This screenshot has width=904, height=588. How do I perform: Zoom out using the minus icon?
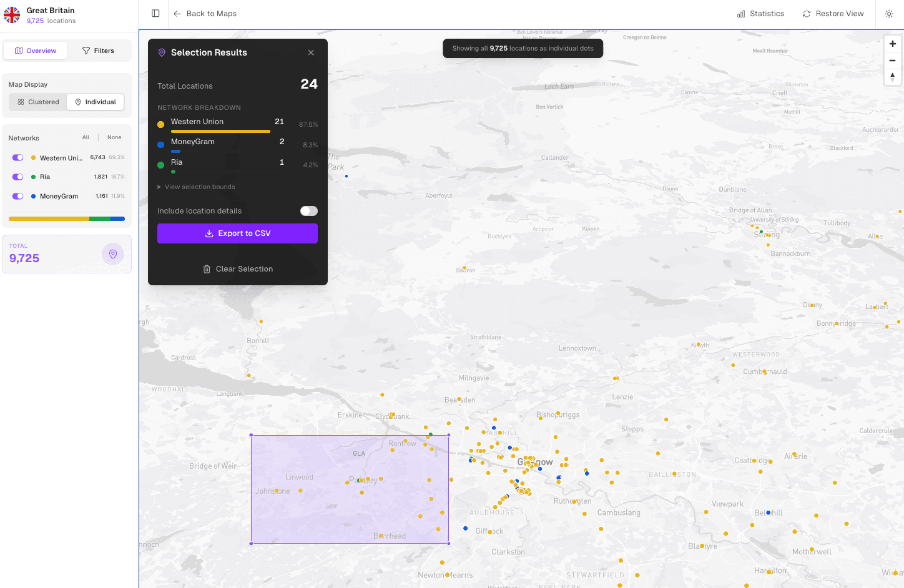click(892, 60)
